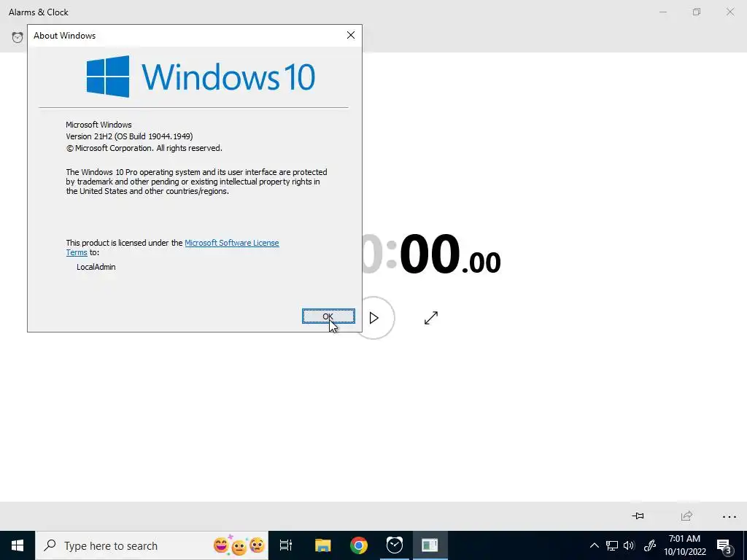Click the About Windows dialog title

point(64,36)
